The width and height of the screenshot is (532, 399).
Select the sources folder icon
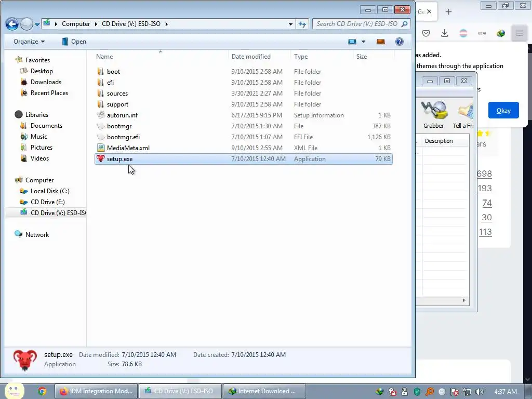pos(100,94)
